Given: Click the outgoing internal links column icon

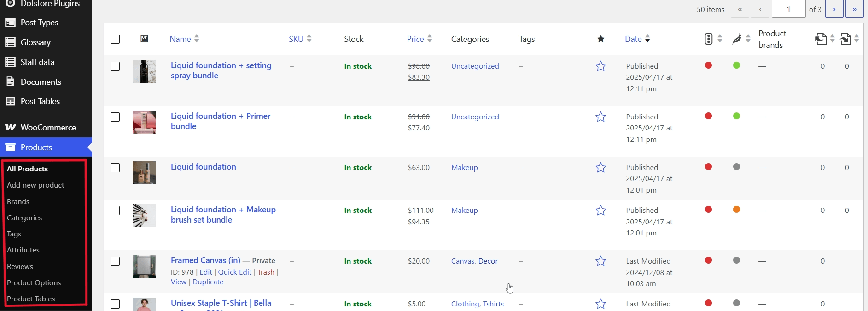Looking at the screenshot, I should [821, 39].
